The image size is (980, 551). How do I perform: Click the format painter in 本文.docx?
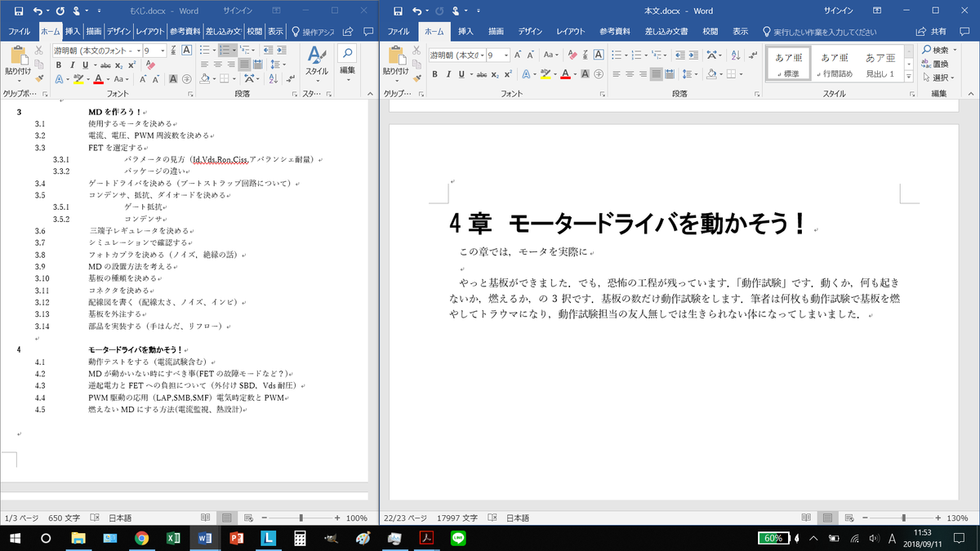coord(416,79)
